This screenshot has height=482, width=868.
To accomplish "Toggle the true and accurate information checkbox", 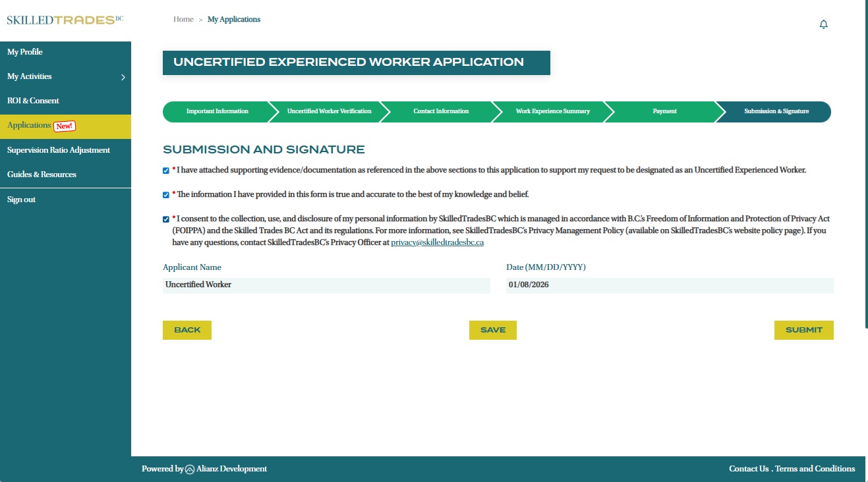I will click(166, 195).
